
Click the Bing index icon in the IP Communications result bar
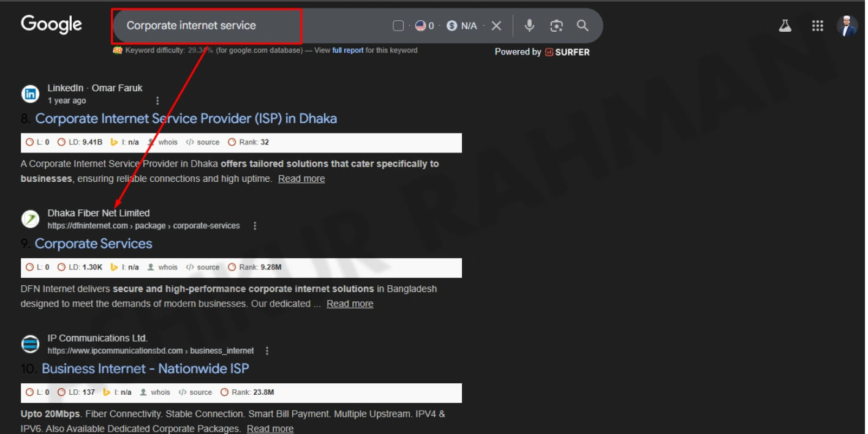click(x=107, y=392)
